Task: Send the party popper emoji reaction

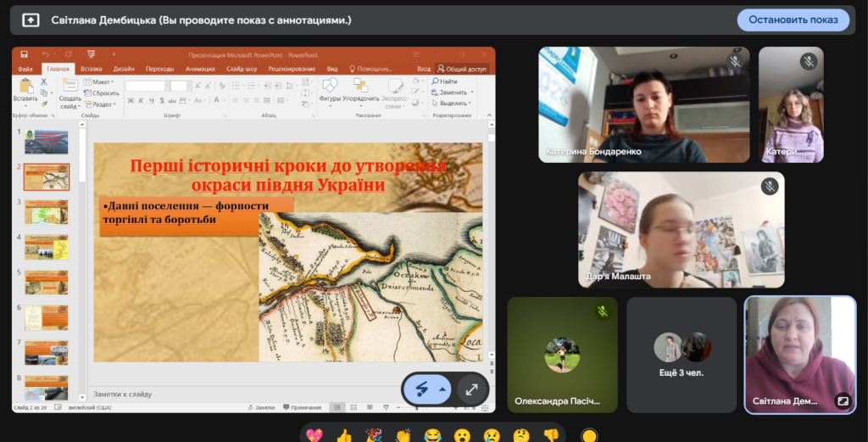Action: [x=373, y=435]
